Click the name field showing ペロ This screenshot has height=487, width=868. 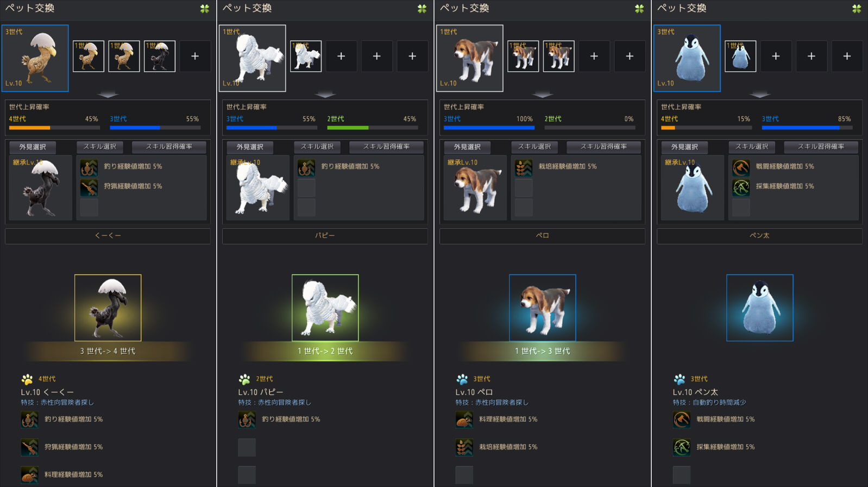(x=542, y=236)
